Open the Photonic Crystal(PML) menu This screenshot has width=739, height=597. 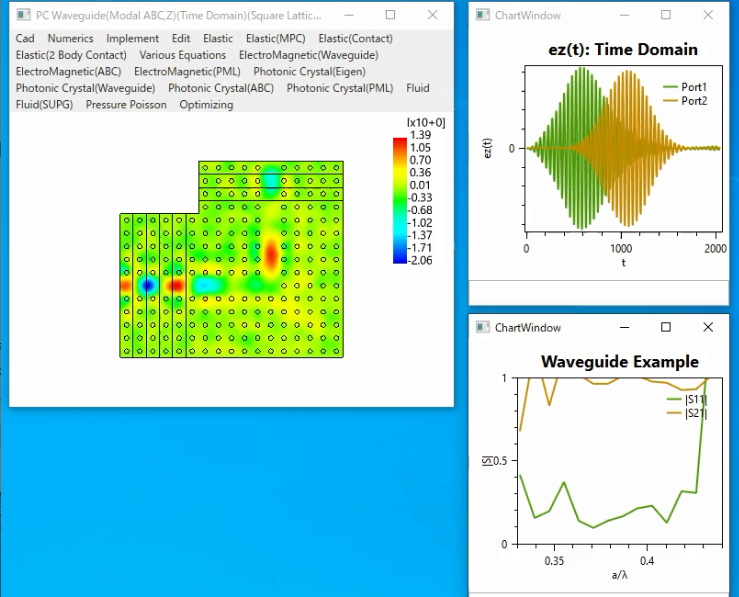pos(340,88)
